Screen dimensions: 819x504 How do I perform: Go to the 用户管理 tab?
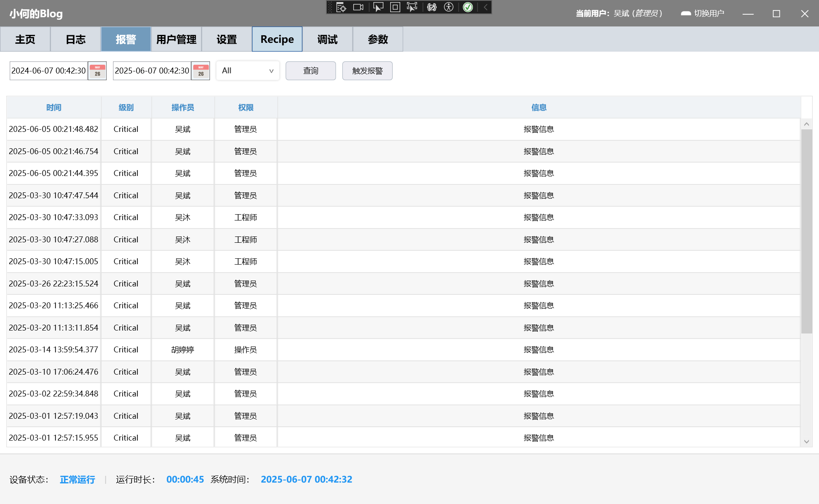click(176, 39)
